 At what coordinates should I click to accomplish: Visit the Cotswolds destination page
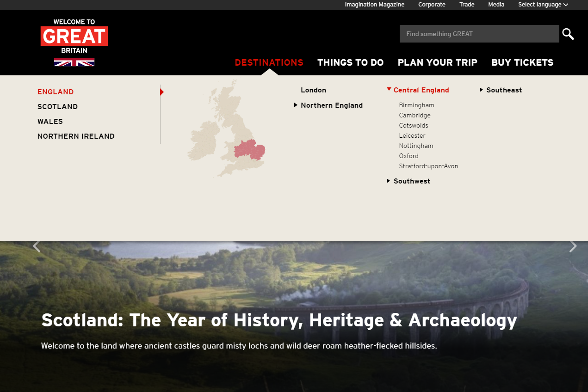(x=414, y=126)
